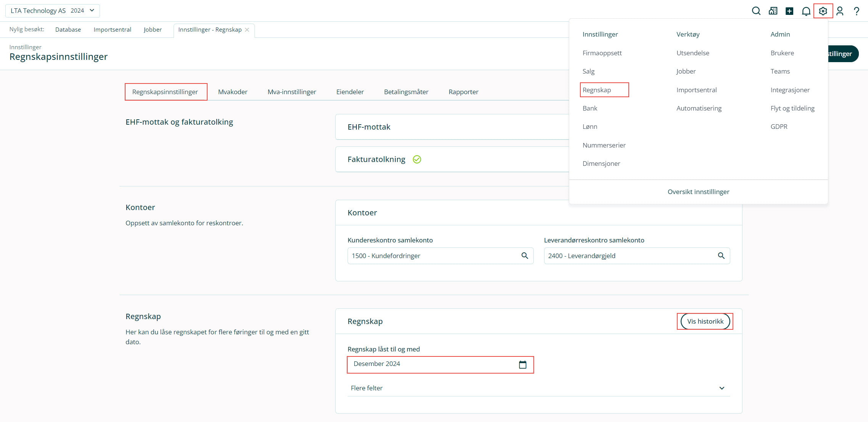
Task: Close the Innstillinger - Regnskap tab
Action: 247,30
